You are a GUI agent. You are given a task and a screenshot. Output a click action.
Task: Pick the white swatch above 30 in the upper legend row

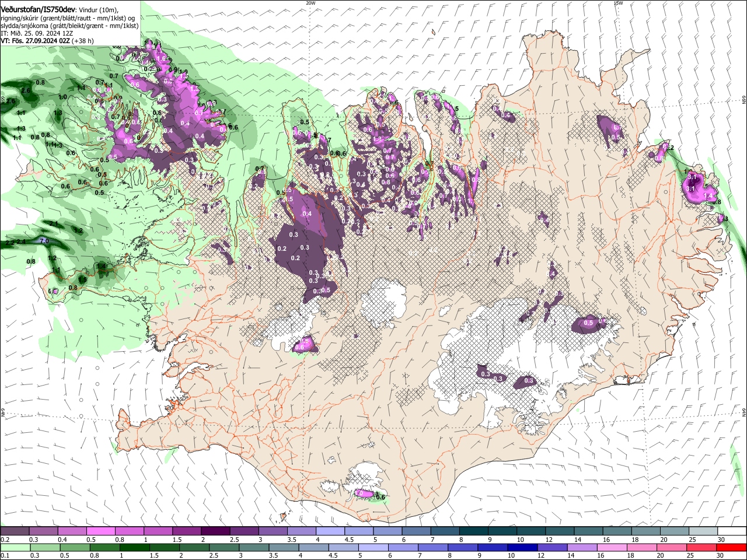(x=732, y=531)
